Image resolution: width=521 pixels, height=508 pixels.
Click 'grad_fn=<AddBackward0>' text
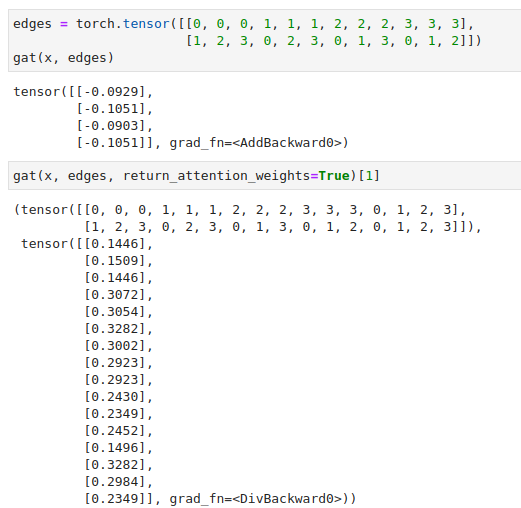[255, 143]
